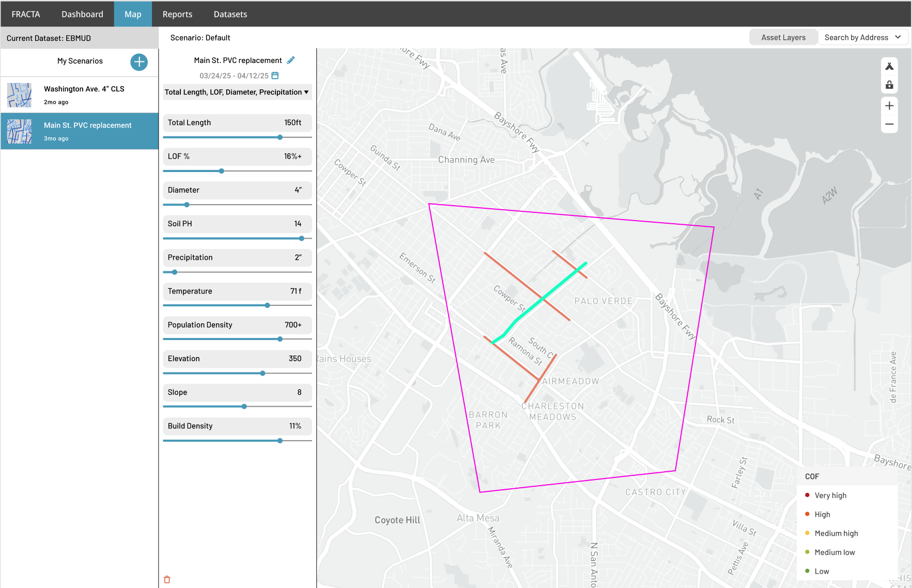Click the Slope 8 field
The height and width of the screenshot is (588, 912).
click(237, 392)
